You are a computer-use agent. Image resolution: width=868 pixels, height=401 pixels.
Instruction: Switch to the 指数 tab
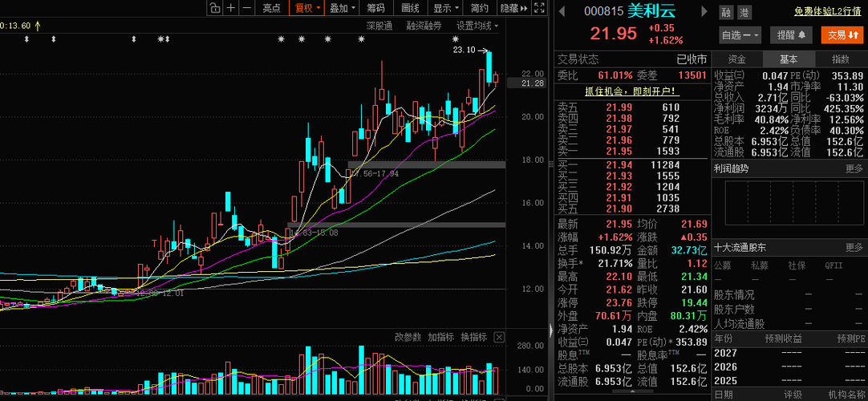coord(840,59)
